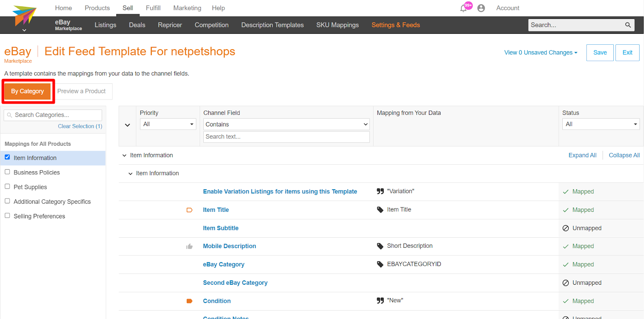Go to the Repricer tab

click(x=170, y=25)
